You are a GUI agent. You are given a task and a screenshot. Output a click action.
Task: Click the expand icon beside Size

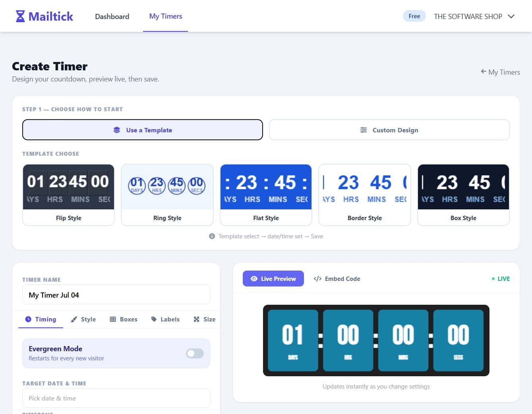[x=196, y=319]
